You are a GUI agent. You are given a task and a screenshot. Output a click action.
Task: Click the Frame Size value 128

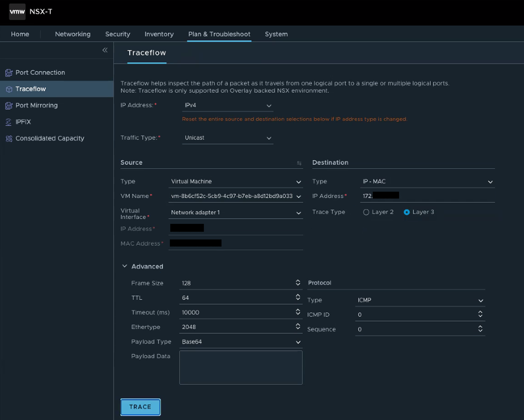point(186,283)
